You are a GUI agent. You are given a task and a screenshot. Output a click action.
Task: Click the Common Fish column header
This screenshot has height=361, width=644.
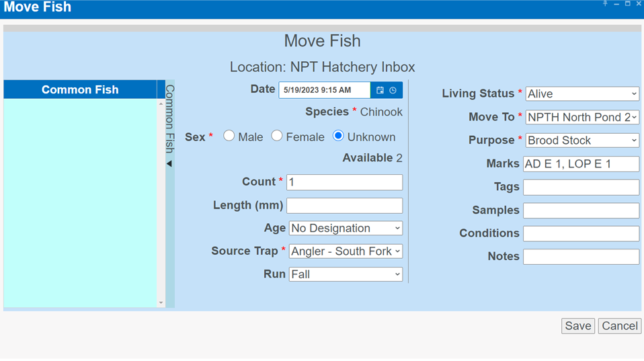tap(80, 89)
